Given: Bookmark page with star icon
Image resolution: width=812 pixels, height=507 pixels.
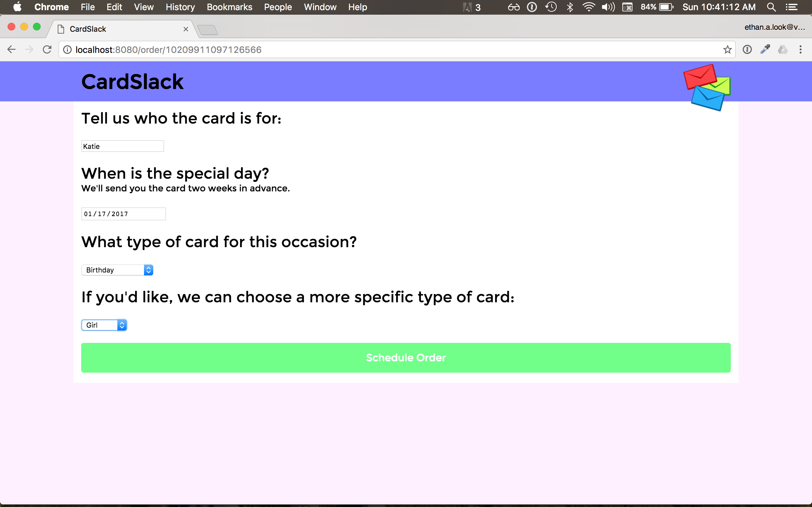Looking at the screenshot, I should [x=727, y=50].
